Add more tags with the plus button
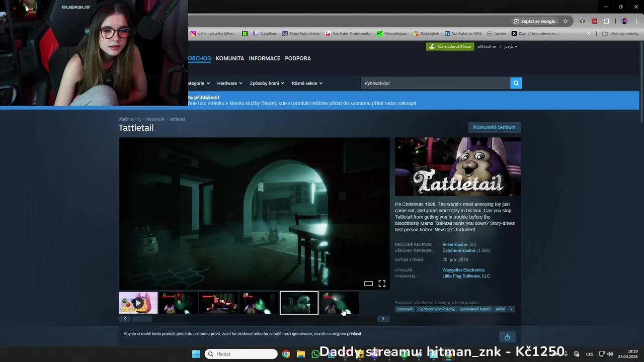The height and width of the screenshot is (362, 644). tap(511, 309)
